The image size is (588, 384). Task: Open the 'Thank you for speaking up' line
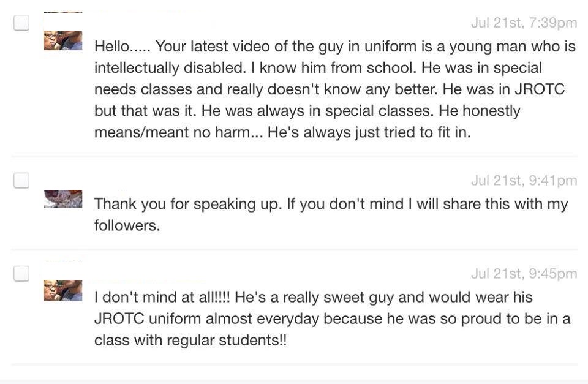[331, 204]
